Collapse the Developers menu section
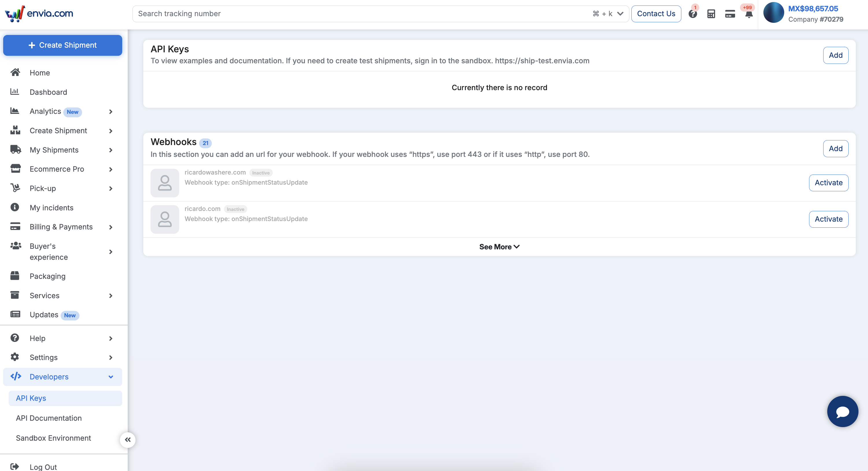The width and height of the screenshot is (868, 471). coord(110,377)
